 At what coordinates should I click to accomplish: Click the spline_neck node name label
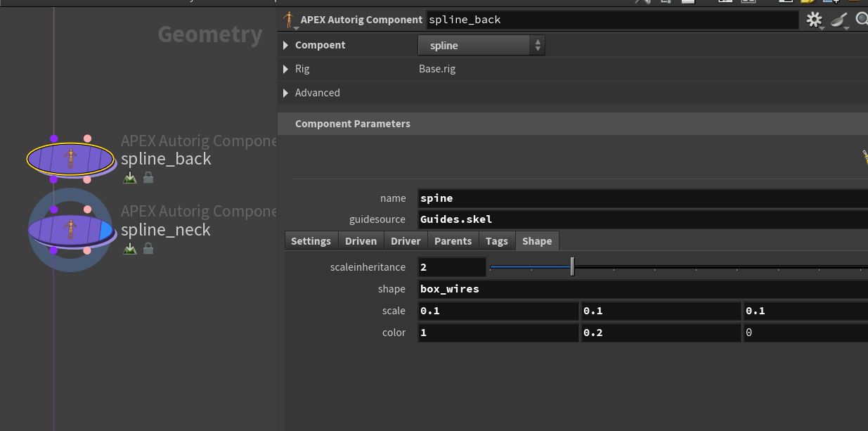click(x=166, y=230)
